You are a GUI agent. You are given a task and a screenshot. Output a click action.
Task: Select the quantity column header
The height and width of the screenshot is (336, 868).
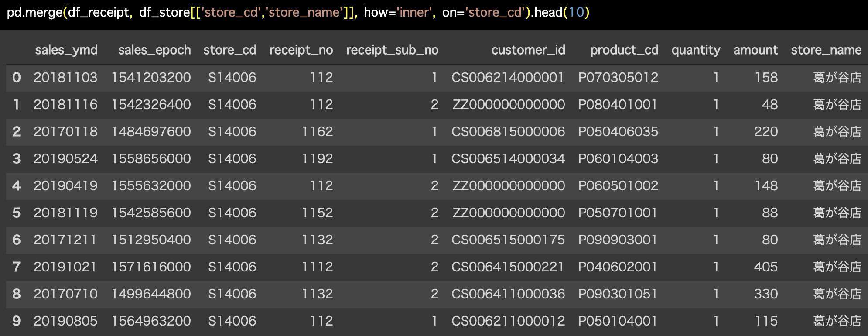tap(696, 50)
